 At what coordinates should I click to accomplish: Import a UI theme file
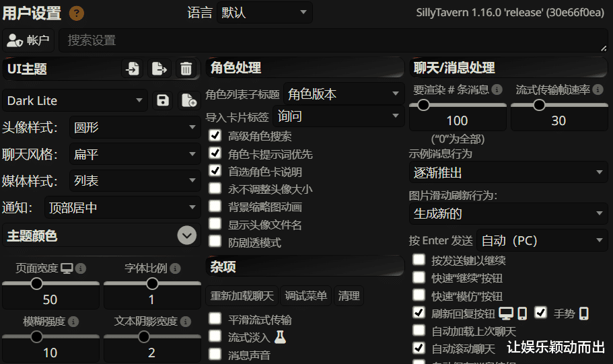coord(133,69)
